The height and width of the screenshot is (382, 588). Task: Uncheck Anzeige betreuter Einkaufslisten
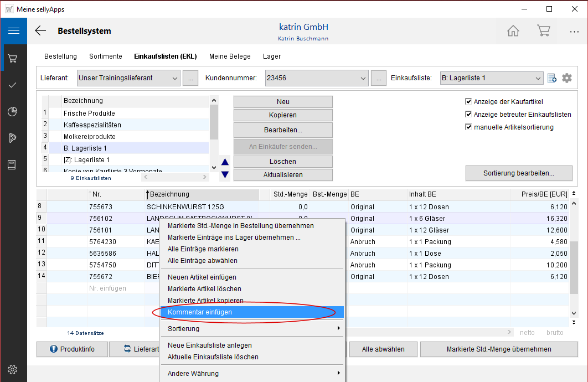pyautogui.click(x=468, y=115)
